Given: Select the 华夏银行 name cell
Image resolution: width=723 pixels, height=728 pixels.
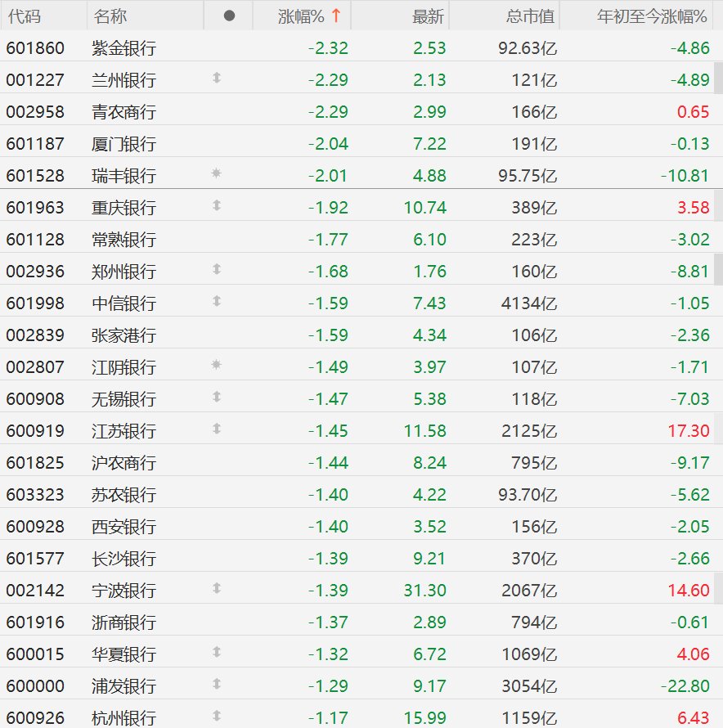Looking at the screenshot, I should pyautogui.click(x=124, y=654).
